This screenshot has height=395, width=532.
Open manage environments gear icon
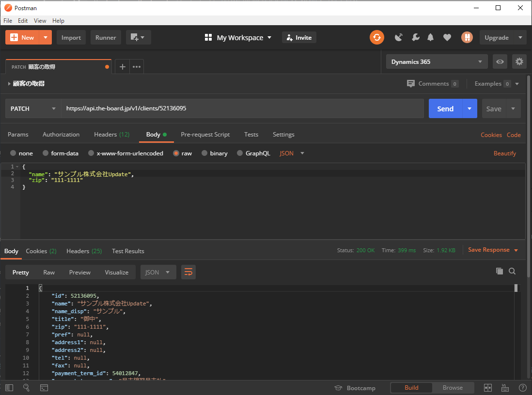519,61
